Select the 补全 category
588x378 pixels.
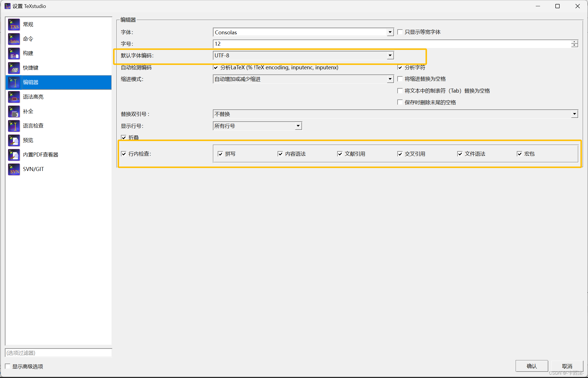(58, 111)
